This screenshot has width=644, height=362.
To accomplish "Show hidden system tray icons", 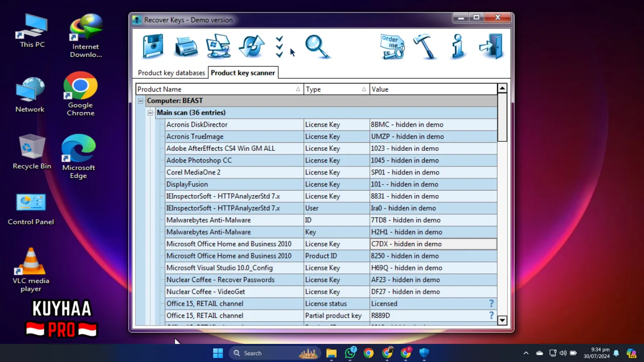I will click(526, 353).
